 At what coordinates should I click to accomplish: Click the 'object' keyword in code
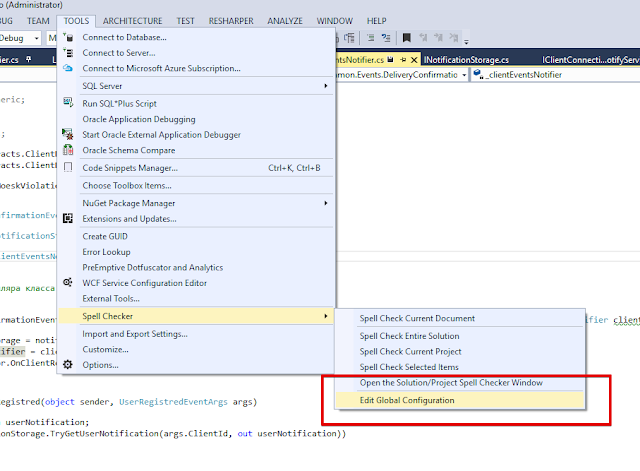[x=60, y=402]
